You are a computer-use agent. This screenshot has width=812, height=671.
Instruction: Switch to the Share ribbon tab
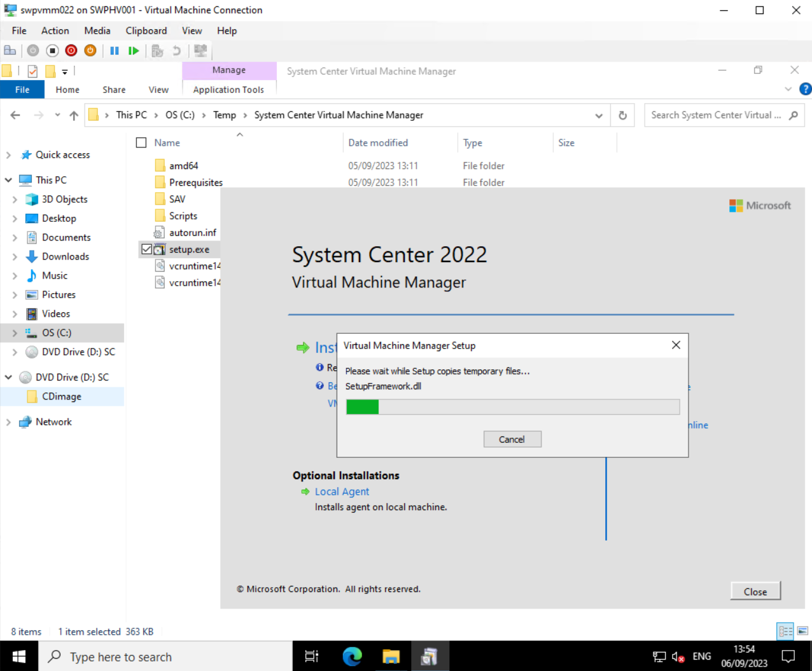(113, 90)
